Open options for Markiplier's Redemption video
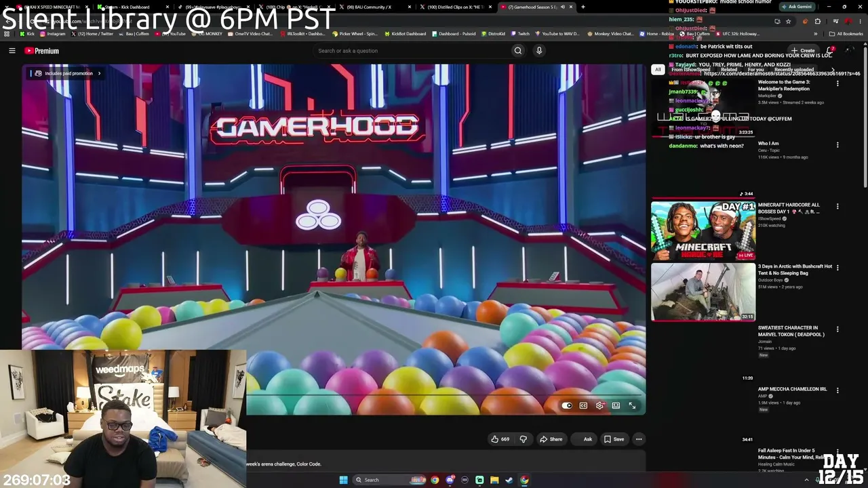Screen dimensions: 868x488 coord(837,83)
